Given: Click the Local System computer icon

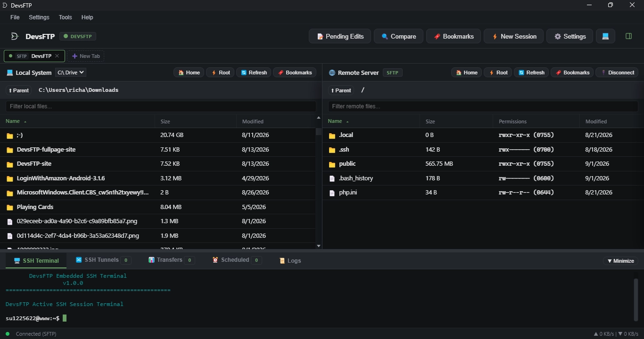Looking at the screenshot, I should click(9, 73).
